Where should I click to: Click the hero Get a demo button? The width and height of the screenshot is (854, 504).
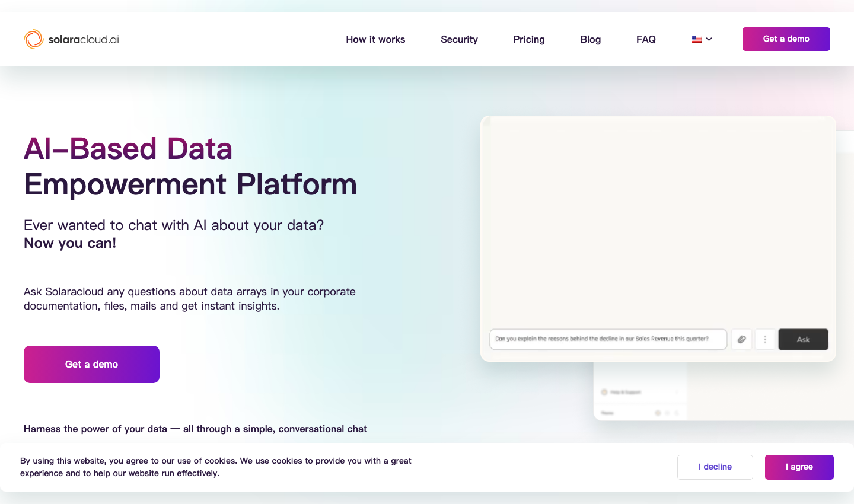[91, 364]
